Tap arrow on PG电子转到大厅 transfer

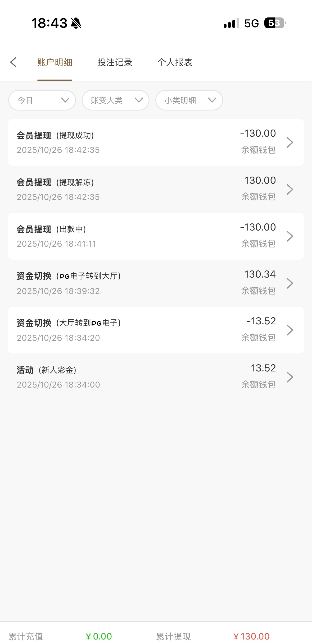tap(290, 283)
